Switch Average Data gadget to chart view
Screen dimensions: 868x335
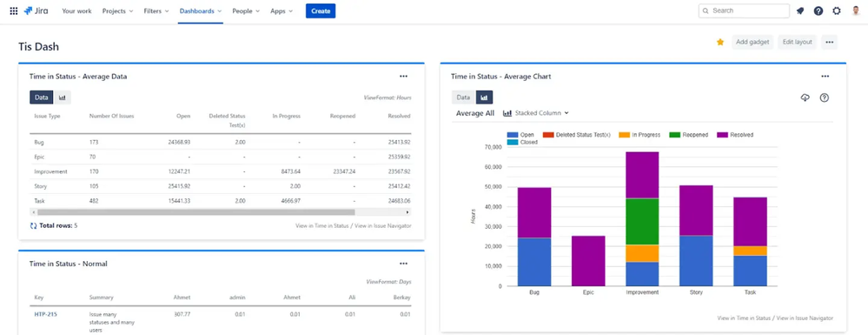(x=62, y=97)
